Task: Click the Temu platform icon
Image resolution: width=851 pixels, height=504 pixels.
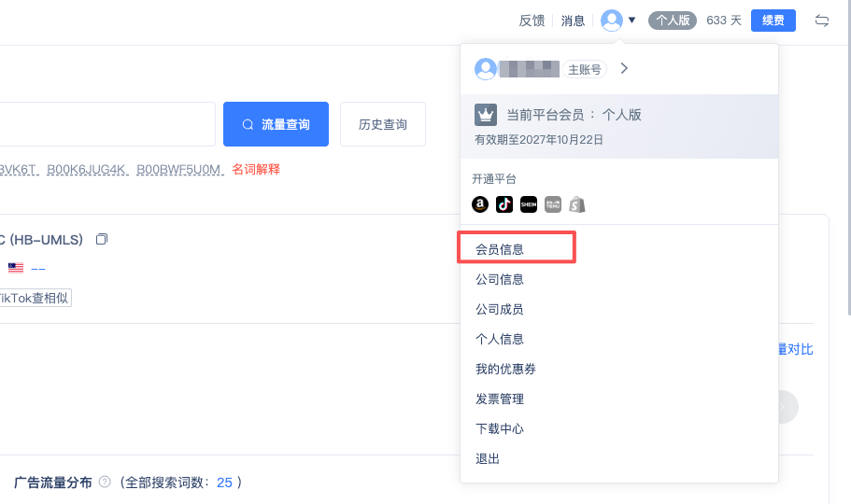Action: click(553, 204)
